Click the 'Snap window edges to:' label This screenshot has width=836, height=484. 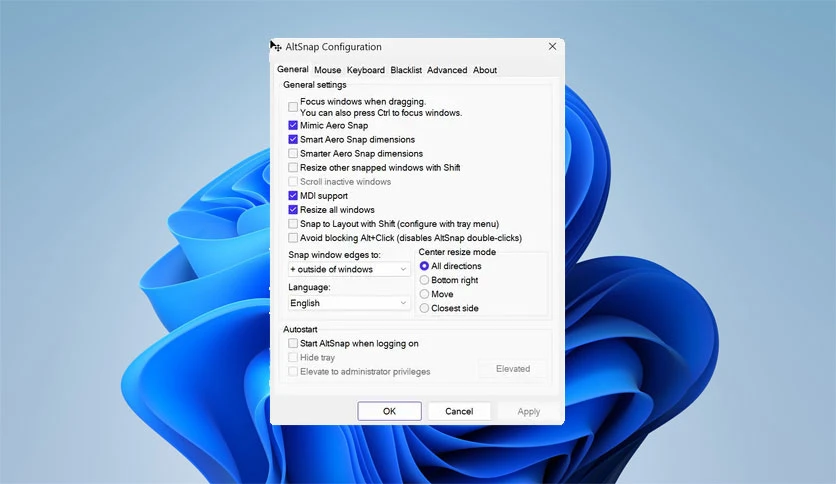click(x=334, y=255)
